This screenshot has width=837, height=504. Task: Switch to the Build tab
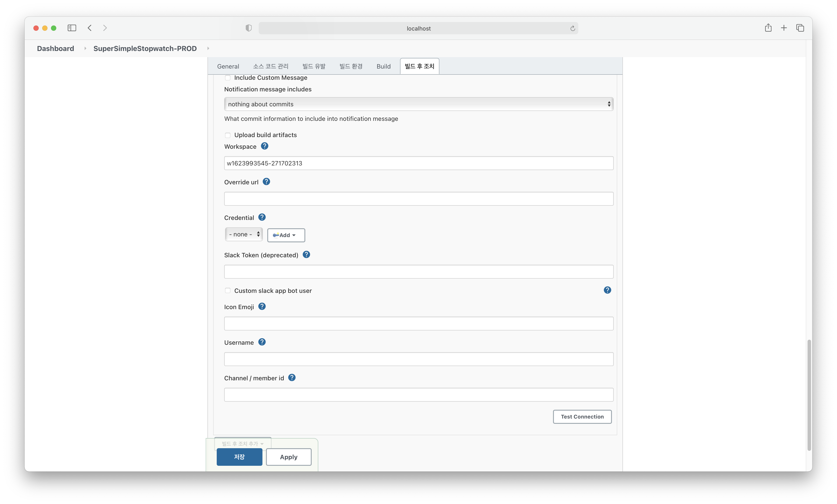[384, 66]
